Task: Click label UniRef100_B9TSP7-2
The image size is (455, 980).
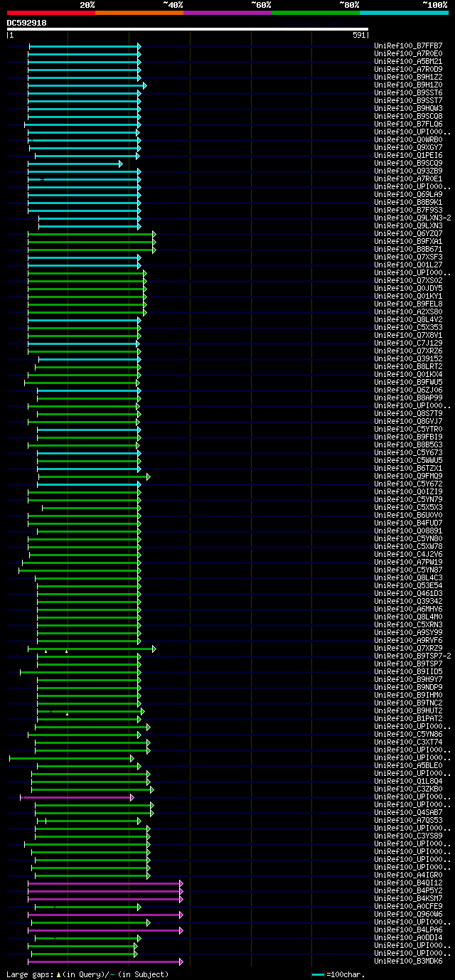Action: [412, 656]
